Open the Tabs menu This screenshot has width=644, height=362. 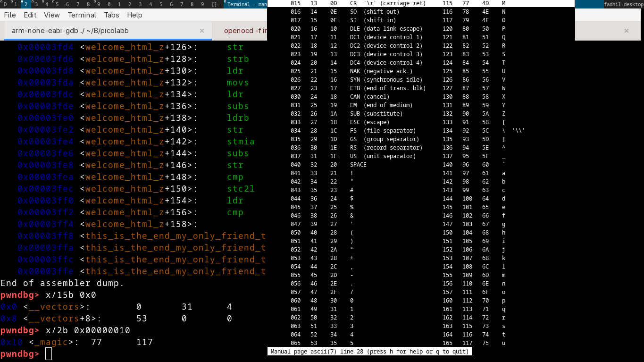click(112, 15)
